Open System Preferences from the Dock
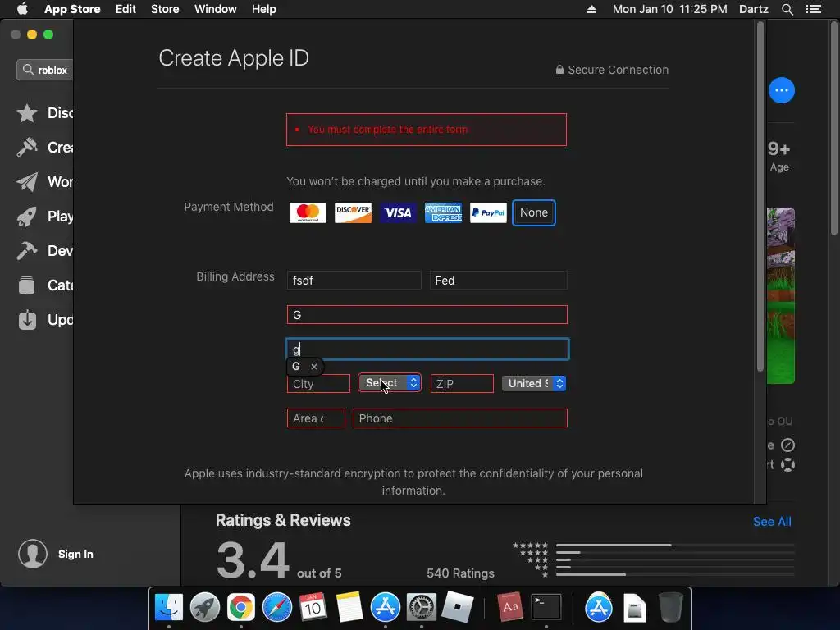The image size is (840, 630). [x=422, y=607]
